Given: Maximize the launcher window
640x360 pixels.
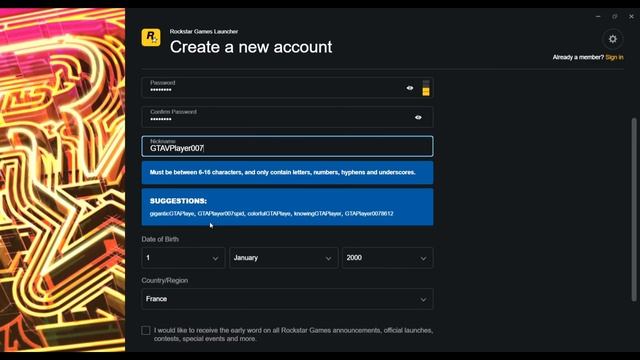Looking at the screenshot, I should pos(615,16).
